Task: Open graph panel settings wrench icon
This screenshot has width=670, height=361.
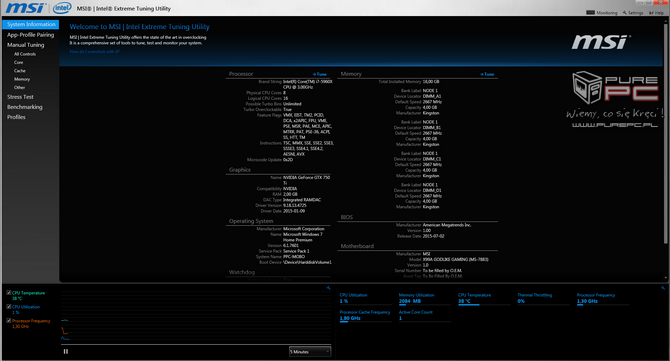Action: (x=328, y=288)
